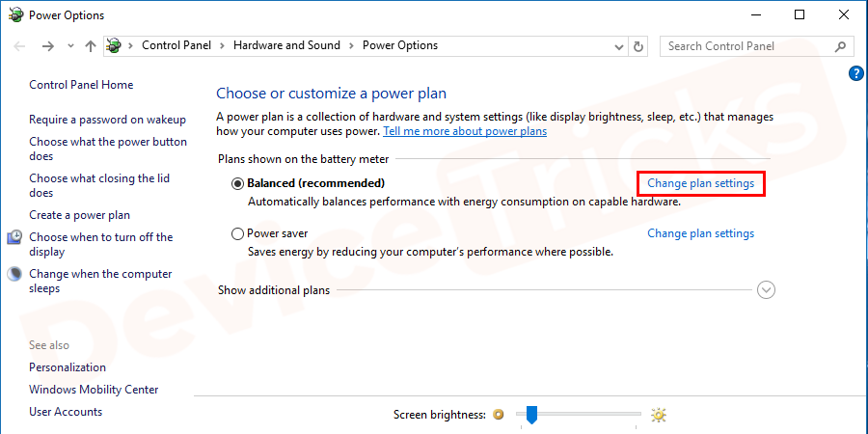Open Tell me more about power plans
868x434 pixels.
click(x=465, y=131)
